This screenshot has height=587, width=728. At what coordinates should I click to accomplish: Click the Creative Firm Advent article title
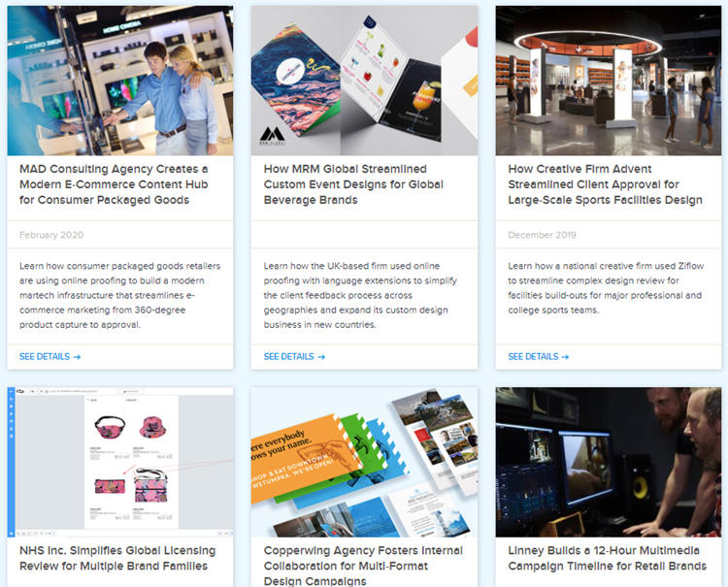point(605,184)
